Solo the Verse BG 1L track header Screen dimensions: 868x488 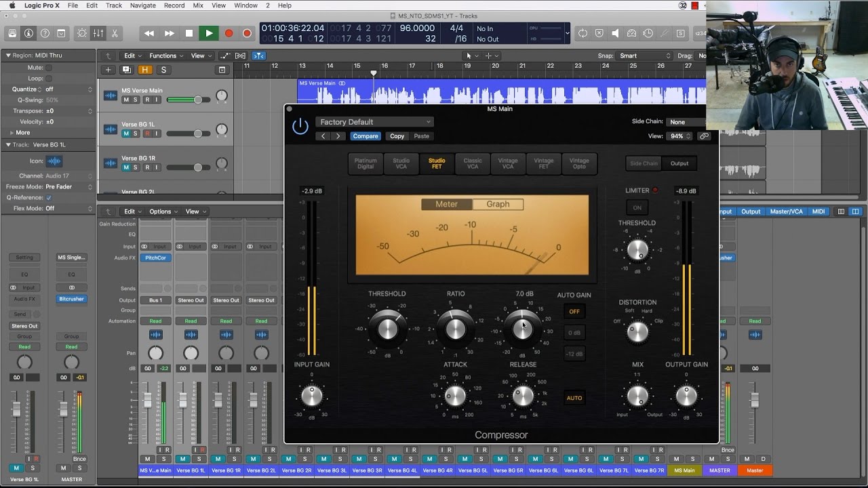[136, 134]
